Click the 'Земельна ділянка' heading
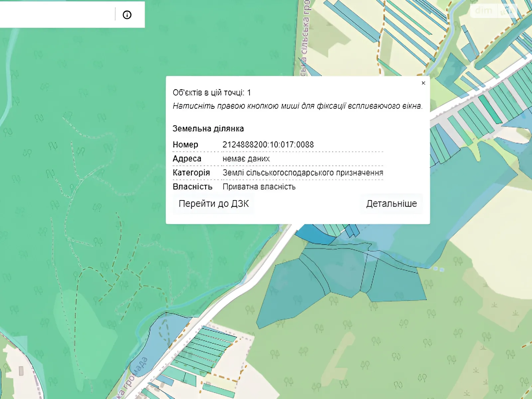The width and height of the screenshot is (532, 399). click(208, 129)
